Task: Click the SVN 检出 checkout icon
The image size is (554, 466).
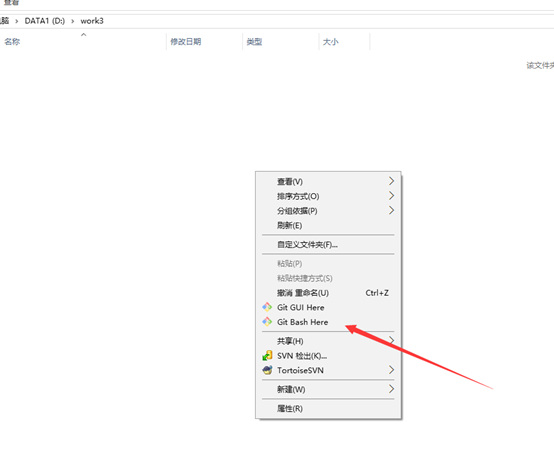Action: [x=267, y=355]
